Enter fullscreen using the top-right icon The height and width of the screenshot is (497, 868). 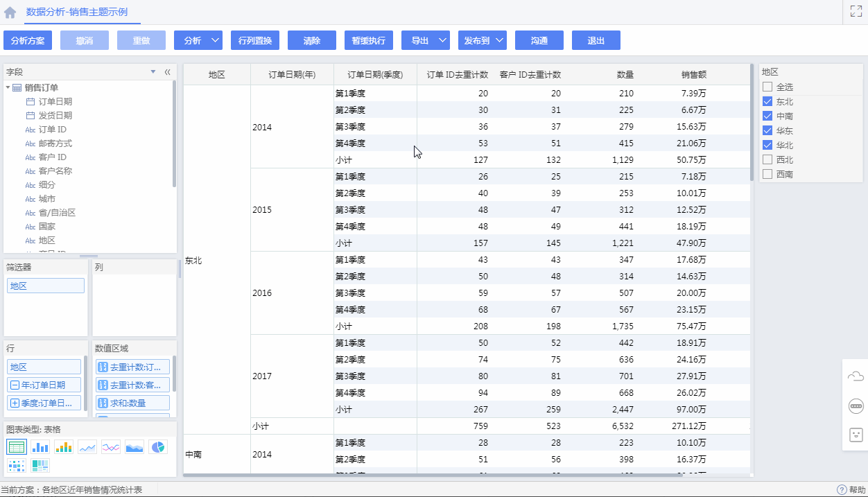(x=856, y=11)
